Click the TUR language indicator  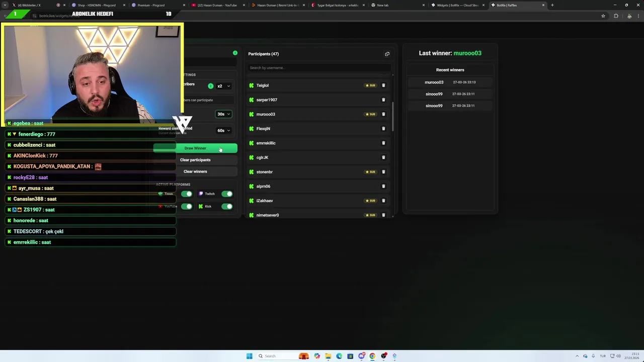[603, 356]
